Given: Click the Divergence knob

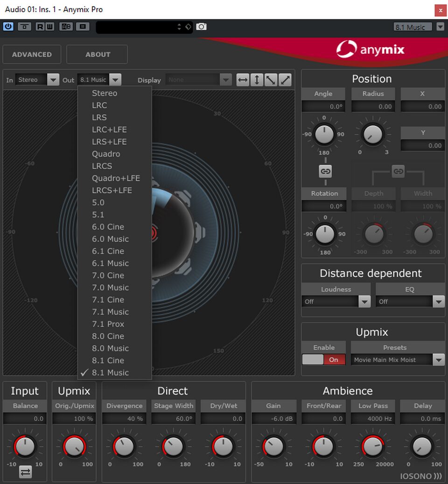Looking at the screenshot, I should [x=124, y=446].
